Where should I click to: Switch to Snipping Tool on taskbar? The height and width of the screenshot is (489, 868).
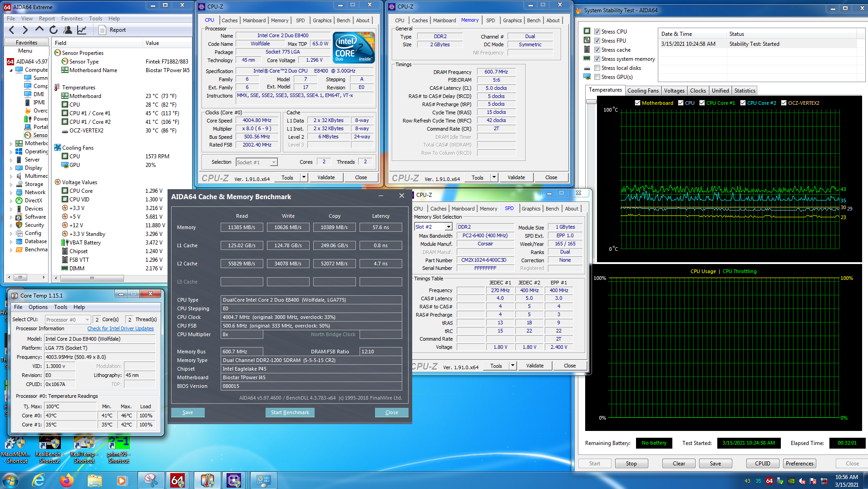coord(151,480)
